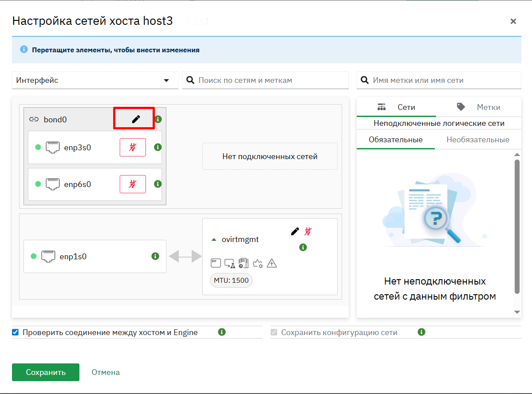The image size is (532, 394).
Task: Open the enp1s0 interface info icon
Action: point(155,256)
